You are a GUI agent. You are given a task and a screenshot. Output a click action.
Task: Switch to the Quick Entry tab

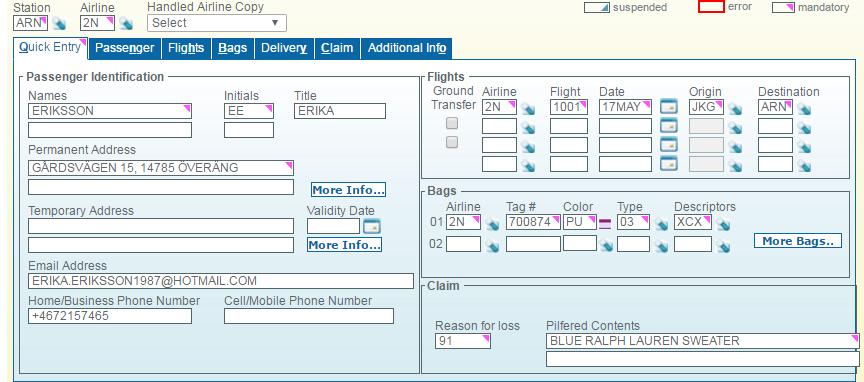(x=50, y=48)
